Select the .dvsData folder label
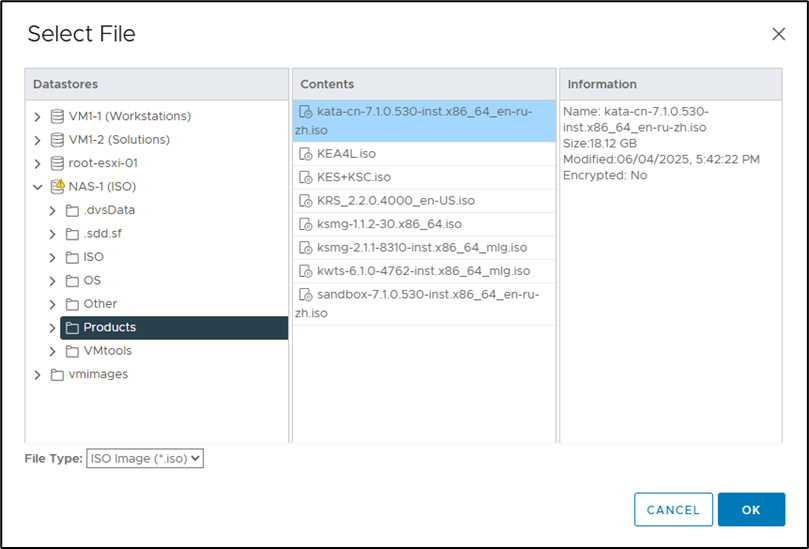 coord(109,211)
